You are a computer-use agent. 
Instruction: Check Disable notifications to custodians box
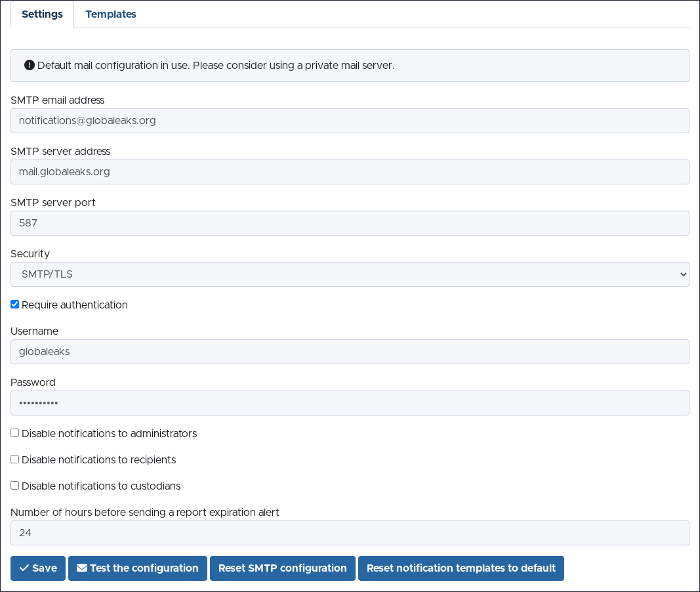pos(15,486)
